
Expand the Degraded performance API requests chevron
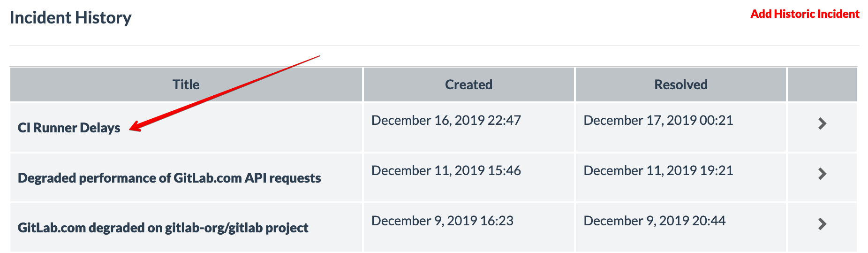(822, 174)
